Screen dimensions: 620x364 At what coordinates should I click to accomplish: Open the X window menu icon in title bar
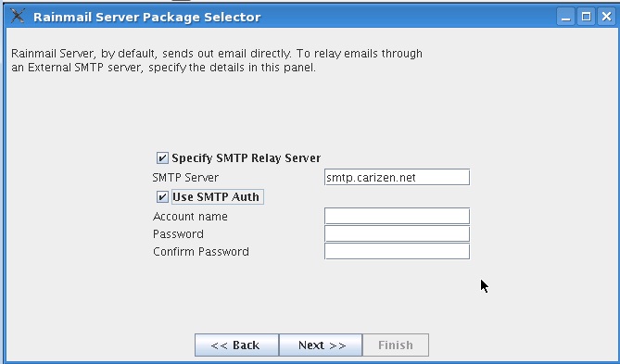pos(18,16)
